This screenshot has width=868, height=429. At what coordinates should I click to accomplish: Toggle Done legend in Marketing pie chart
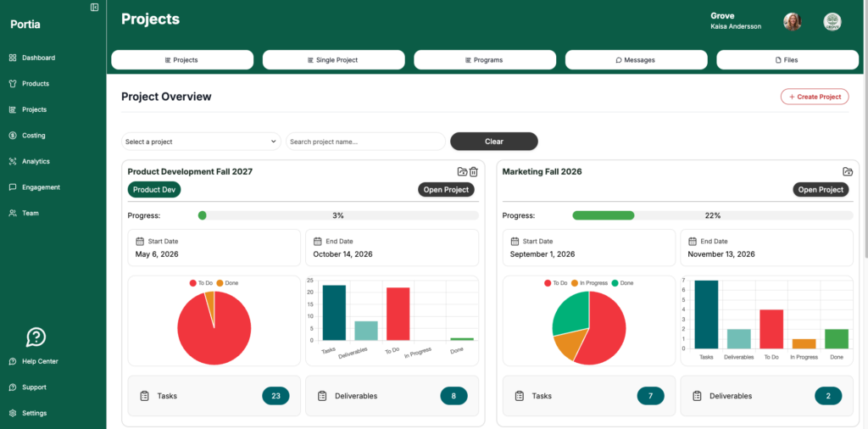tap(622, 283)
